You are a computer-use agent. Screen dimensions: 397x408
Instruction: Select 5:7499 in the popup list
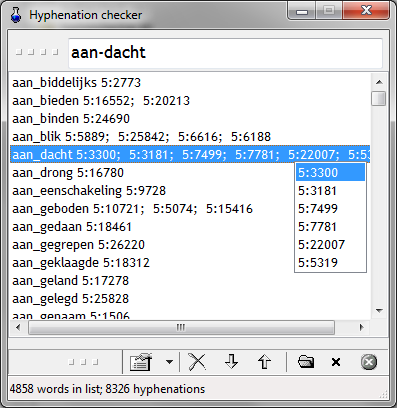click(x=330, y=209)
